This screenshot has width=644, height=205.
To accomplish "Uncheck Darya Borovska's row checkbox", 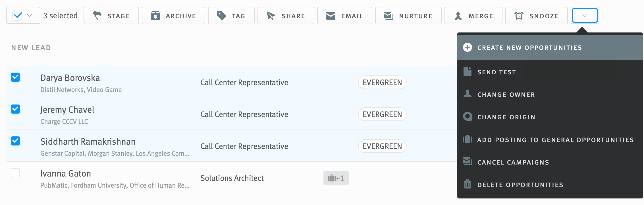I will pos(15,77).
